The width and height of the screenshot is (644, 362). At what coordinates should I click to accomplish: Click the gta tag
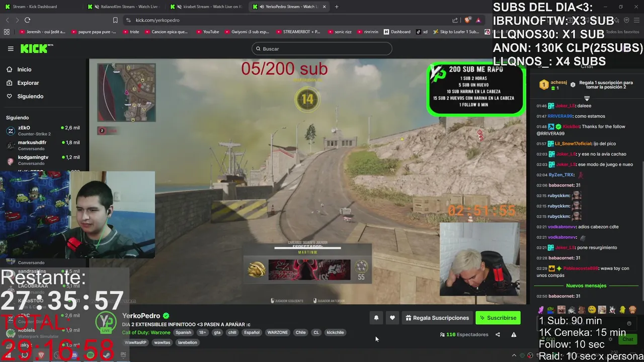217,332
